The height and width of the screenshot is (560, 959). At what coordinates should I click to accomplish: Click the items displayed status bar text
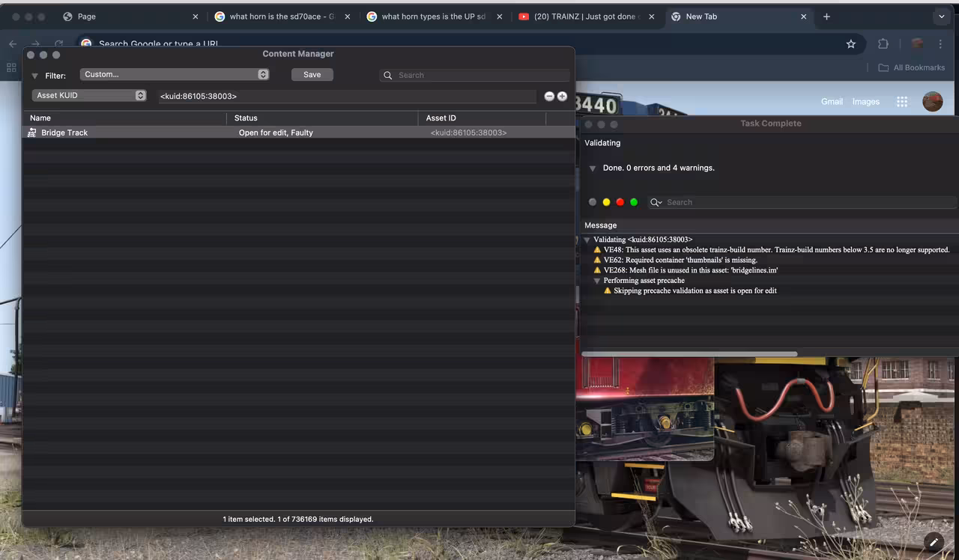(x=298, y=519)
